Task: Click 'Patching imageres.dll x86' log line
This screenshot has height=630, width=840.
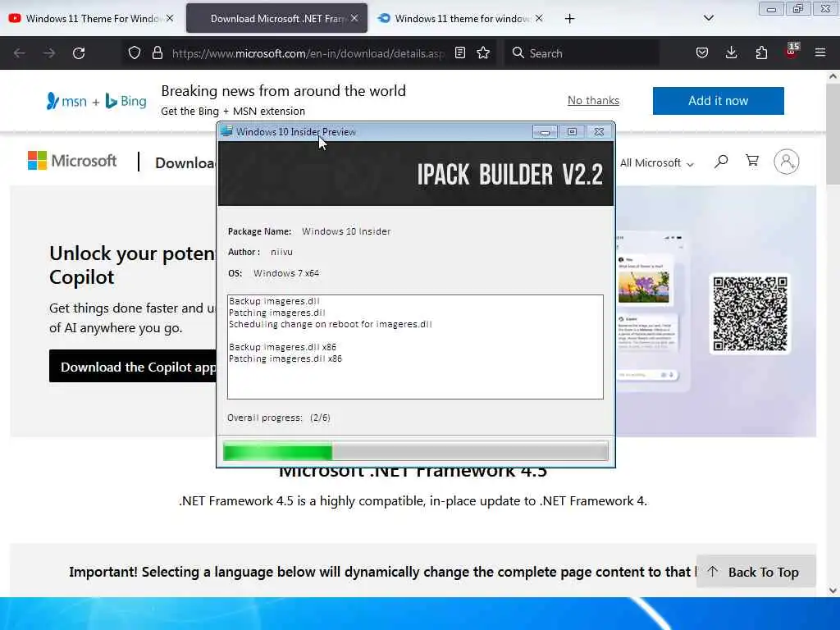Action: [x=285, y=358]
